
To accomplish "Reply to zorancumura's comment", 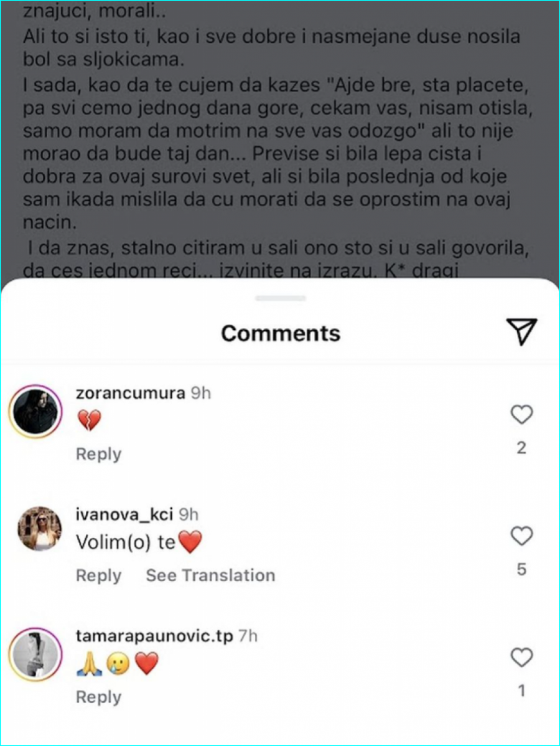I will tap(98, 454).
